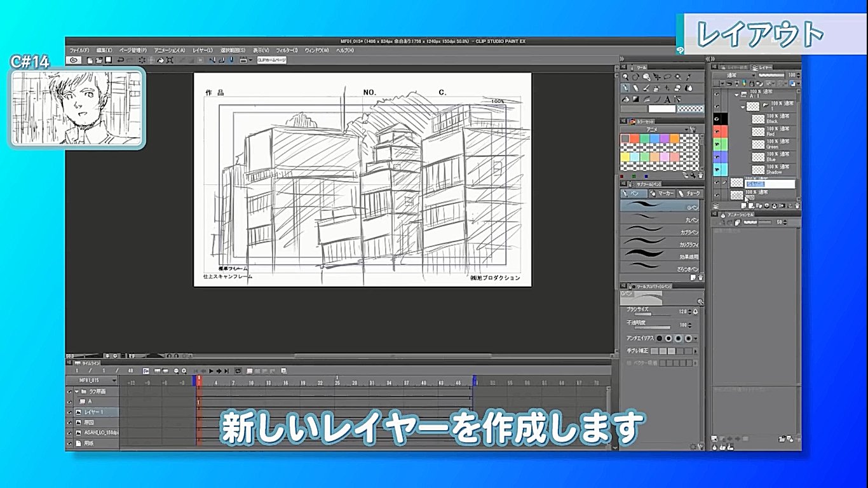Select the Eraser tool in the tool palette
Image resolution: width=868 pixels, height=488 pixels.
tap(636, 88)
